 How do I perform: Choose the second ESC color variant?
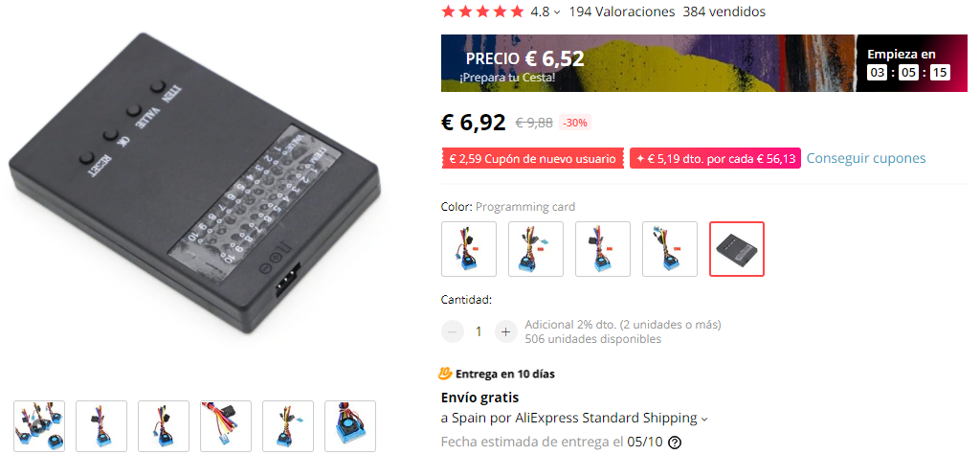tap(536, 248)
